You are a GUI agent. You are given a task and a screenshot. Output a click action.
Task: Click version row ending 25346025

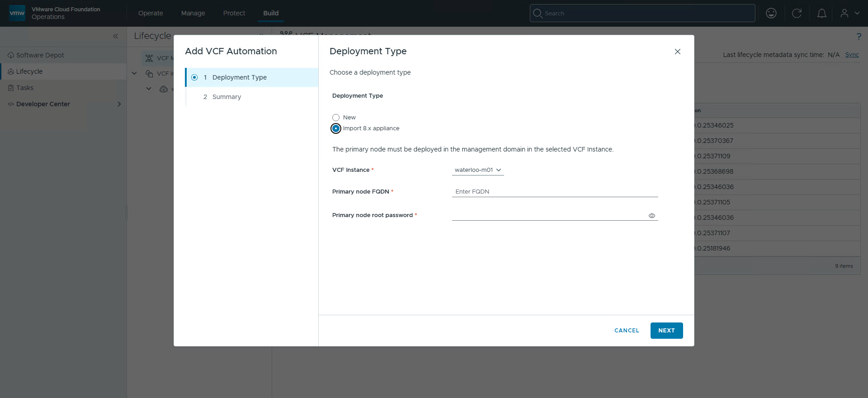pos(777,125)
